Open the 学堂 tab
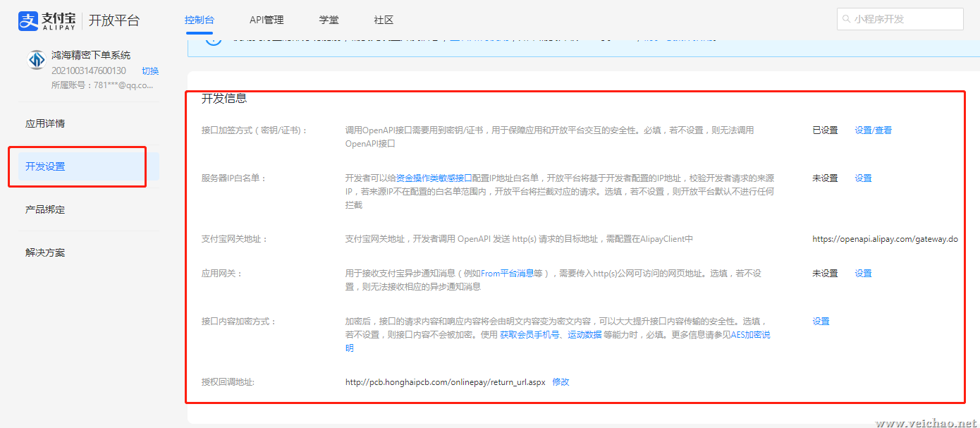The image size is (980, 428). point(329,20)
